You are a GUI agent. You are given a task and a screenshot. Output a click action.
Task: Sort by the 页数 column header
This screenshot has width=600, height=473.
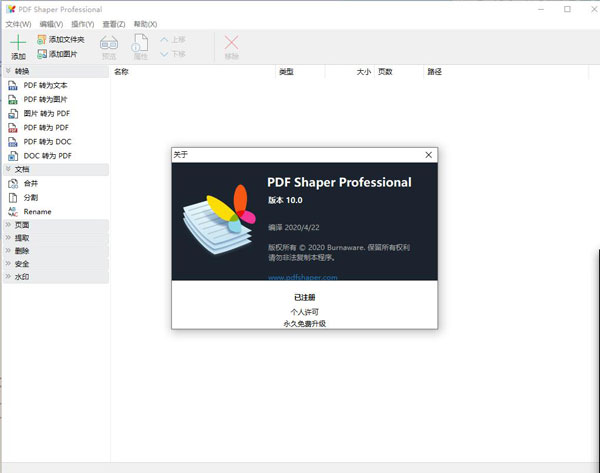click(x=399, y=72)
